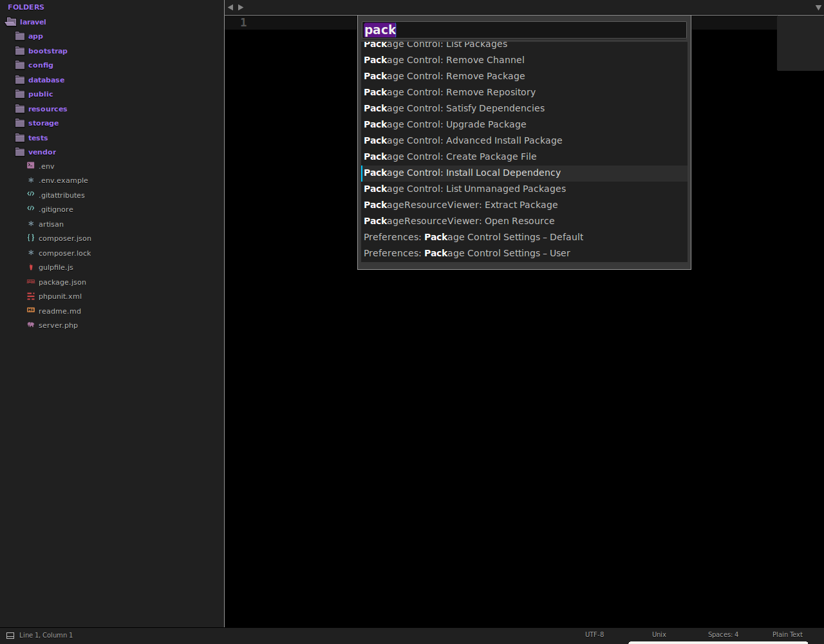Open readme.md file

[60, 311]
